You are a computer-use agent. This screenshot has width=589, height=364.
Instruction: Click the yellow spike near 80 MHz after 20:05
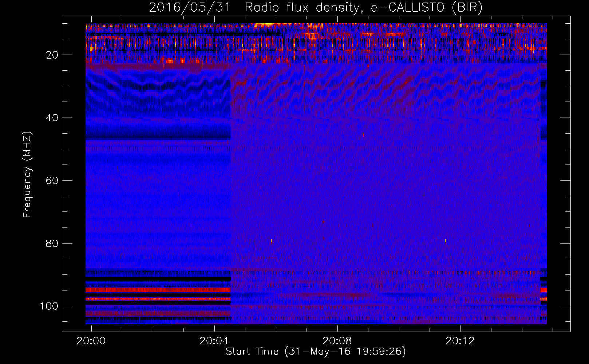click(x=272, y=240)
